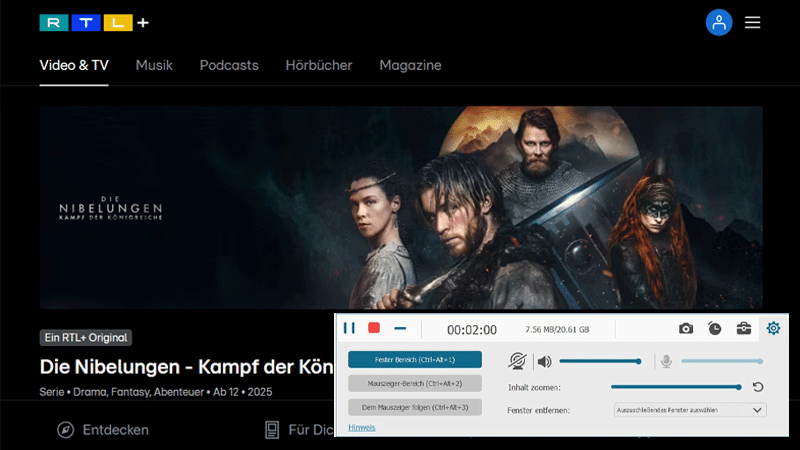Adjust the system volume slider
Screen dimensions: 800x450
601,361
